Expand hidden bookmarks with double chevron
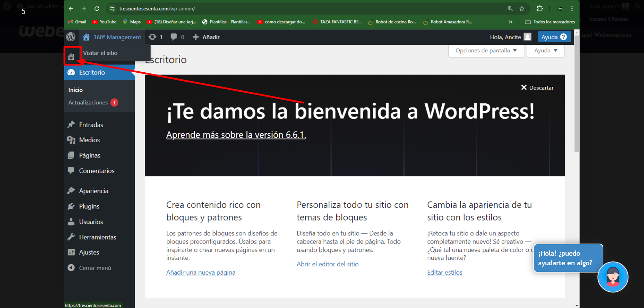This screenshot has height=308, width=644. pyautogui.click(x=510, y=22)
